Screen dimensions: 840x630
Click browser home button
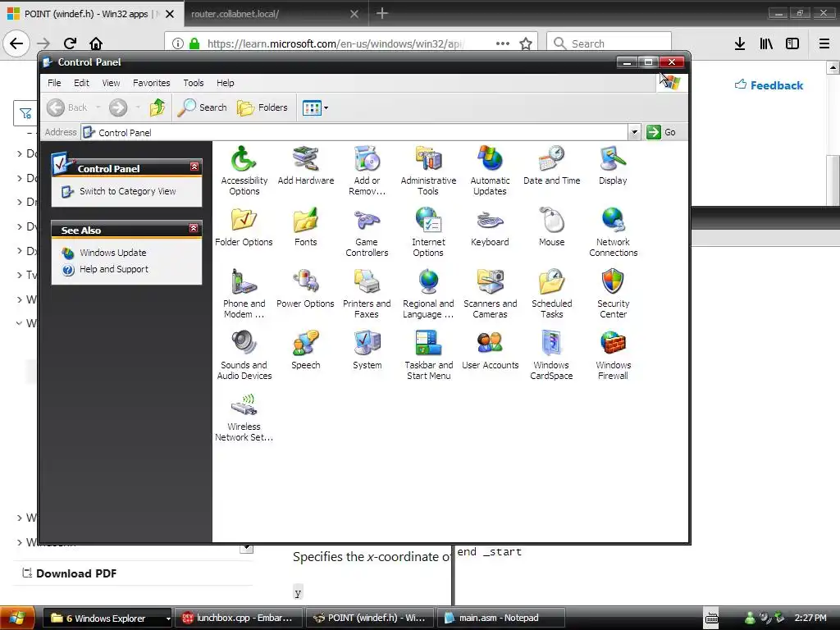coord(96,43)
